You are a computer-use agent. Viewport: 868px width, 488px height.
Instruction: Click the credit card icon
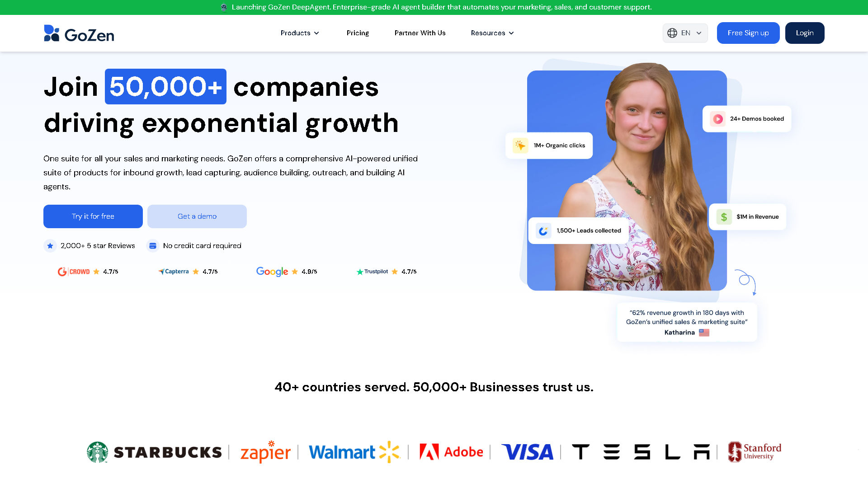[x=153, y=246]
